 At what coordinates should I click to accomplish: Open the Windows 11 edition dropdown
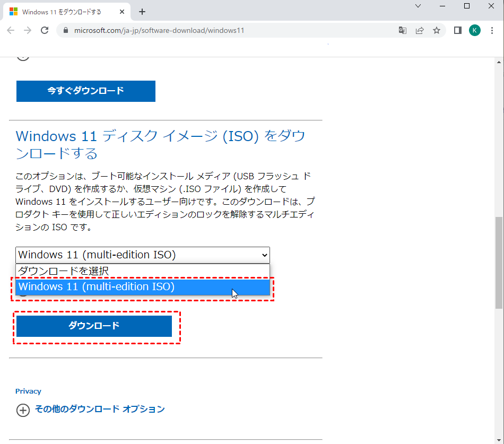143,255
